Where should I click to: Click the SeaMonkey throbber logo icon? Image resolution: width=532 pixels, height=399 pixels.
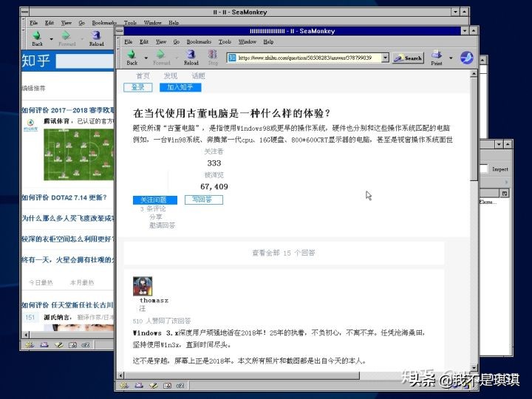pos(467,58)
